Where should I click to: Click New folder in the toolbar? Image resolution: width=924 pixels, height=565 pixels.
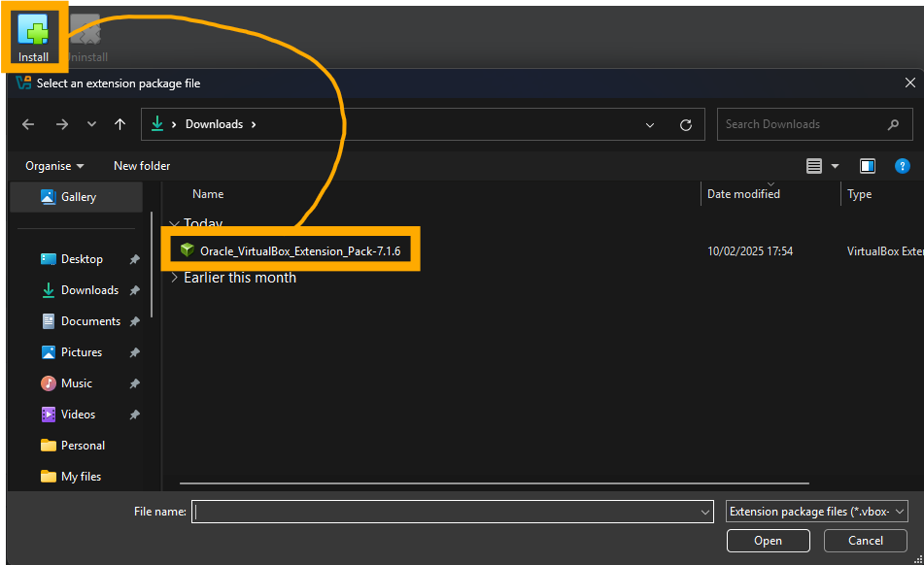click(x=141, y=166)
